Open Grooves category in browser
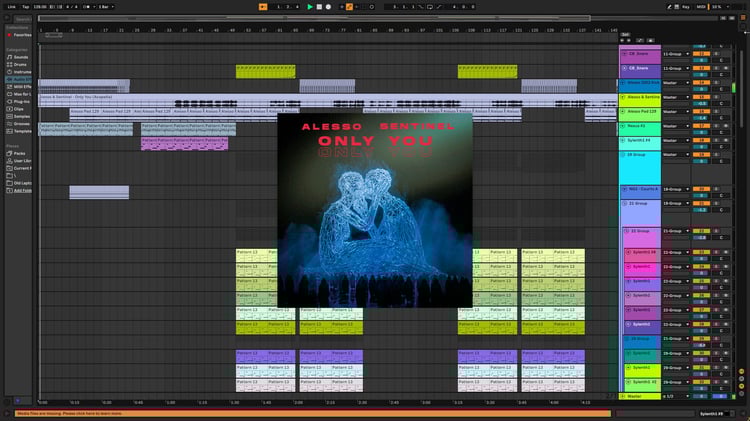750x421 pixels. [x=18, y=124]
